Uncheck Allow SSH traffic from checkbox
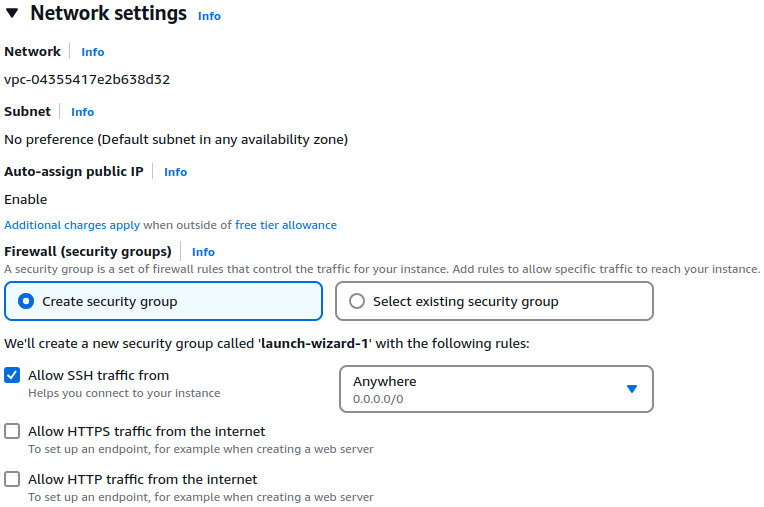The image size is (764, 507). point(12,375)
